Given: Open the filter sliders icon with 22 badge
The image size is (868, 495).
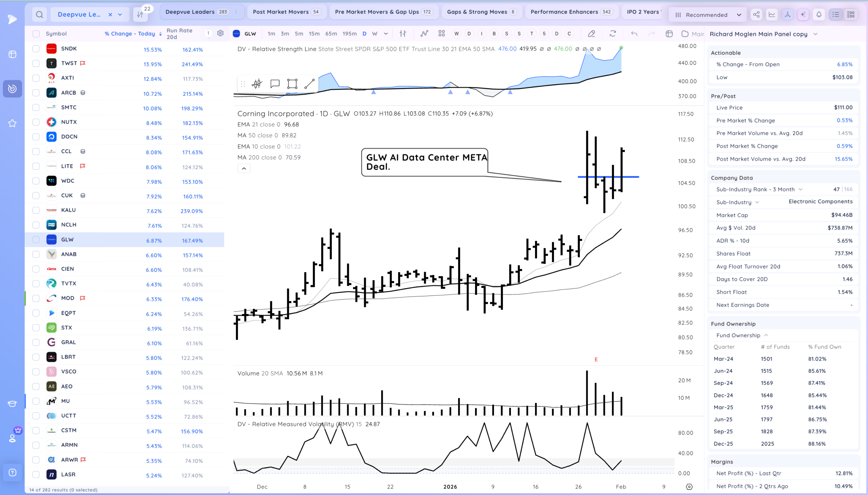Looking at the screenshot, I should coord(140,15).
